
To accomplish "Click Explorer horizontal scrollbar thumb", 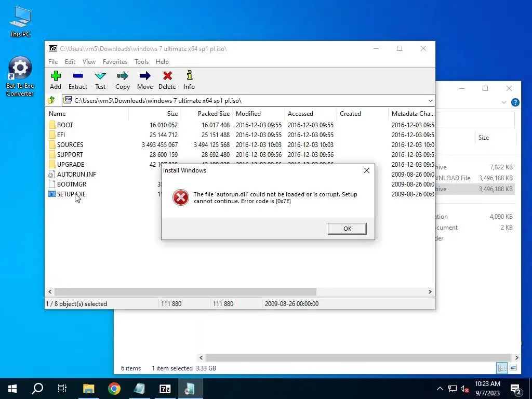I will pos(358,357).
